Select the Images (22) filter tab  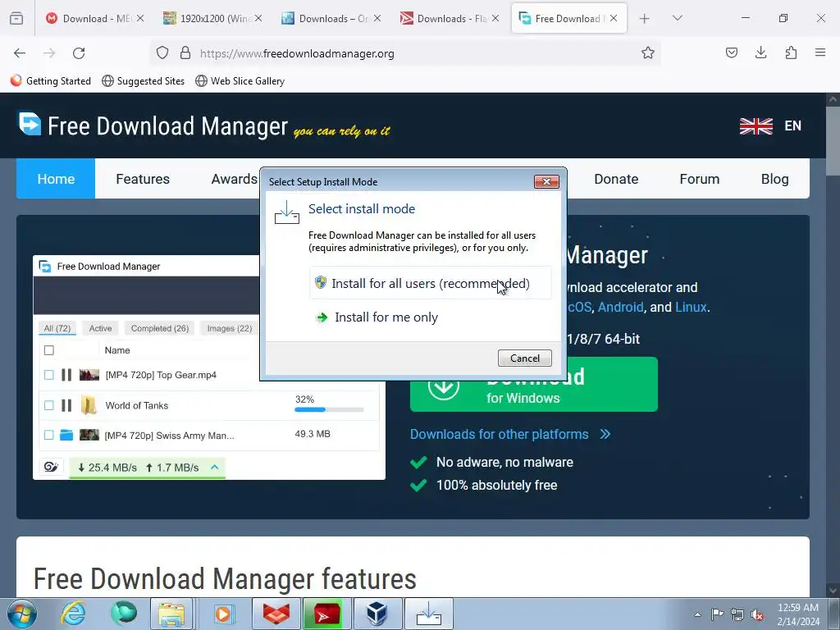(x=230, y=328)
